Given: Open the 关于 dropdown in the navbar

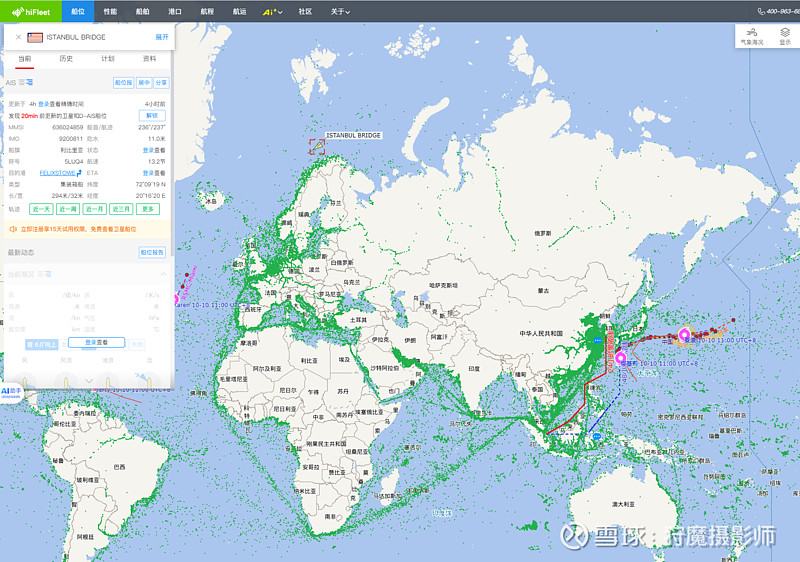Looking at the screenshot, I should (340, 11).
